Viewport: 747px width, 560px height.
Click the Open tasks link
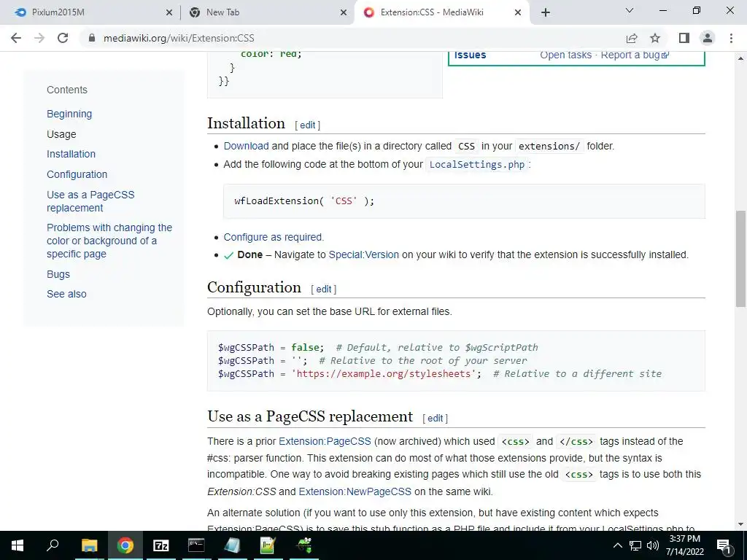click(565, 55)
